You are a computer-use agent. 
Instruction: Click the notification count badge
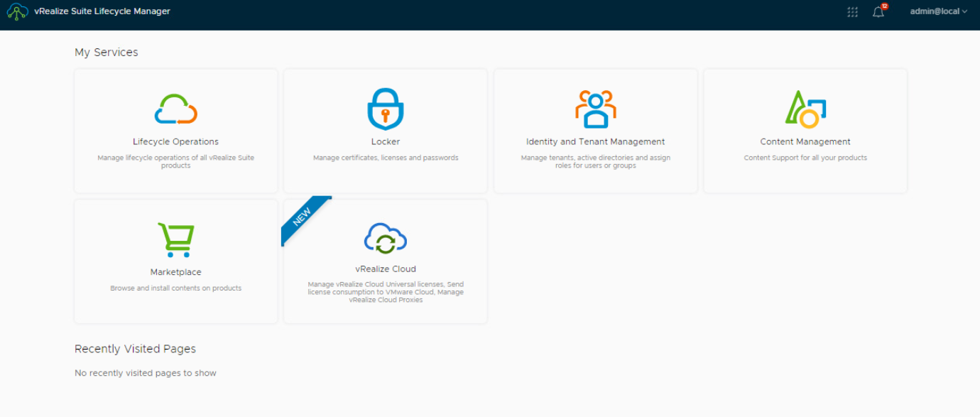885,6
